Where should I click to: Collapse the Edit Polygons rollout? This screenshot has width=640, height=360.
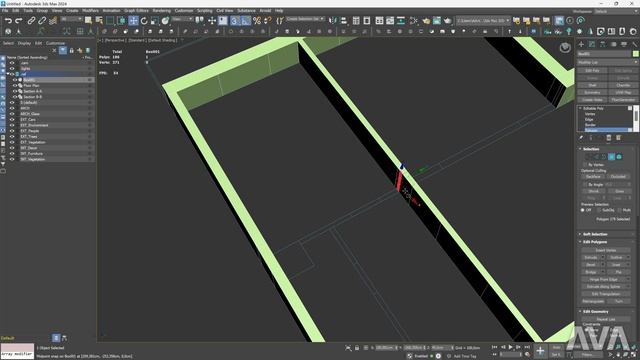pyautogui.click(x=595, y=242)
